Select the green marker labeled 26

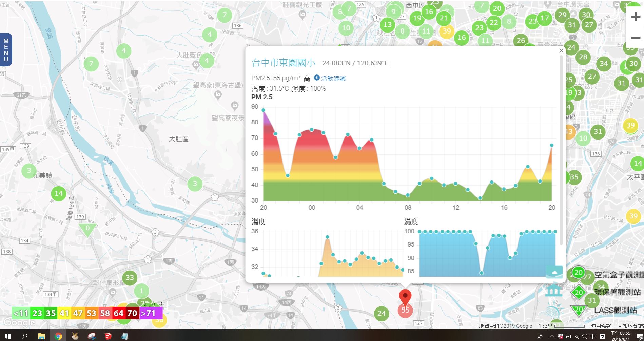click(521, 41)
